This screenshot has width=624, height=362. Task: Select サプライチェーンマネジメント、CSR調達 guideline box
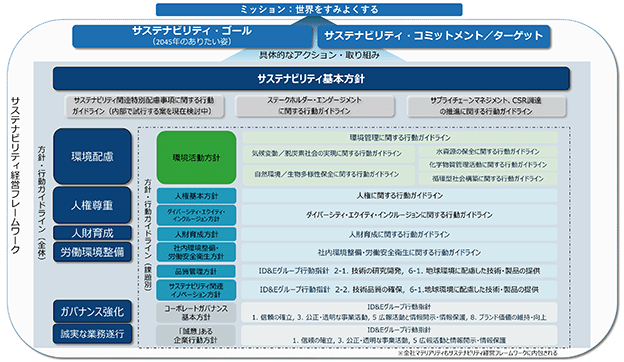tap(486, 106)
